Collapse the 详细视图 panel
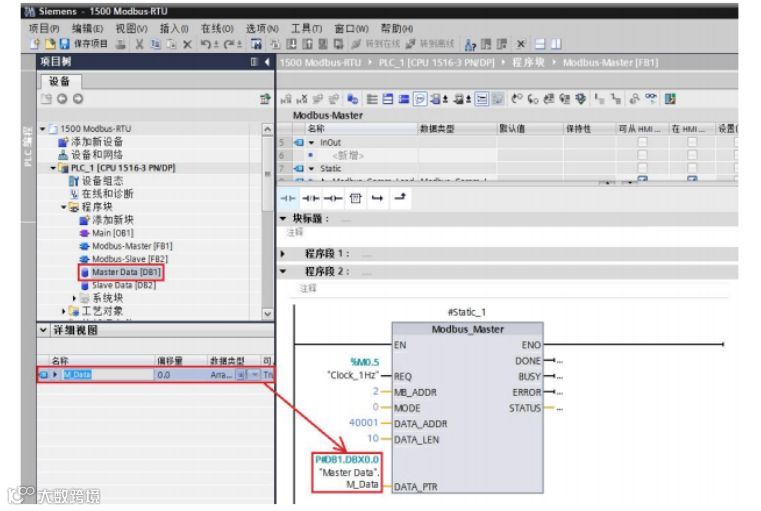 (43, 330)
